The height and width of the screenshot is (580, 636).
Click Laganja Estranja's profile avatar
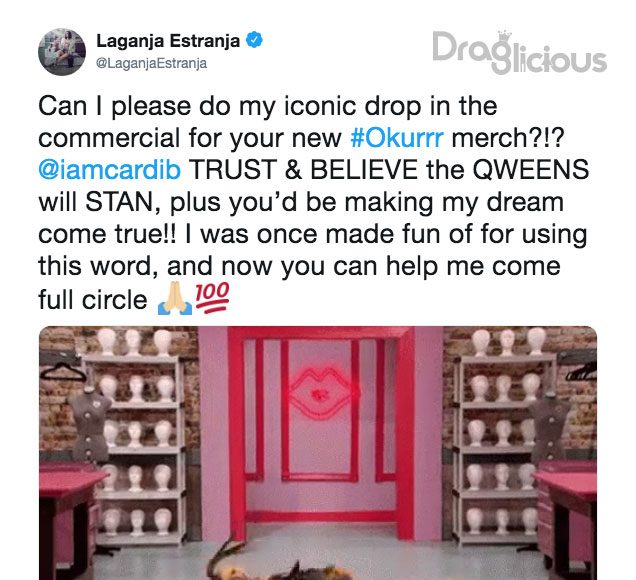(x=62, y=52)
